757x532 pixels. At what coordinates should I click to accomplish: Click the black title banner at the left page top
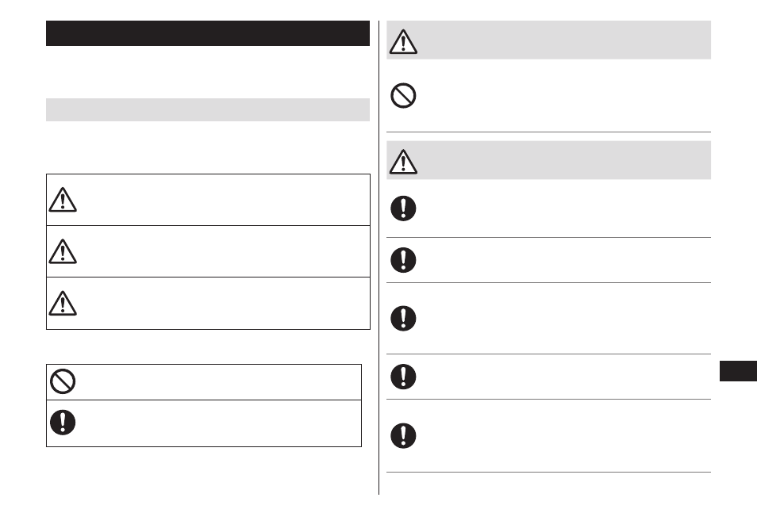pos(208,33)
